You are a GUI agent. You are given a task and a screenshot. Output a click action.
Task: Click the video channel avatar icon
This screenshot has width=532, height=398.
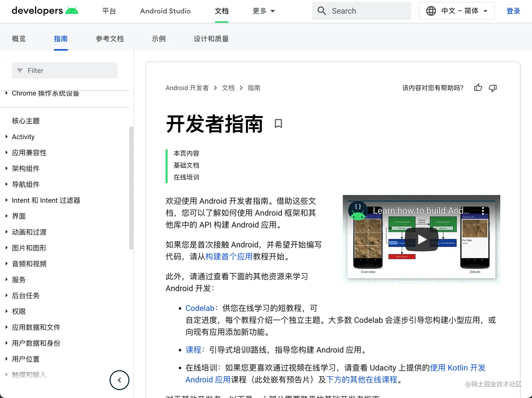(x=358, y=210)
